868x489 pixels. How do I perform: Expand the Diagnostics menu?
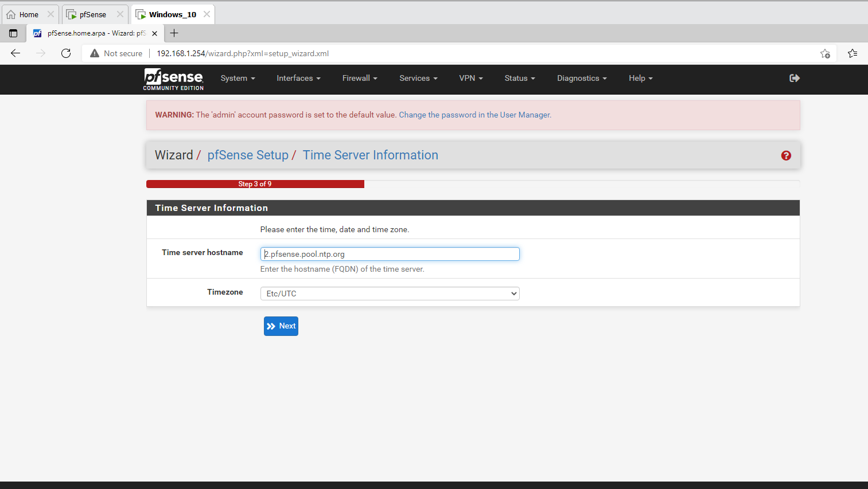tap(582, 78)
